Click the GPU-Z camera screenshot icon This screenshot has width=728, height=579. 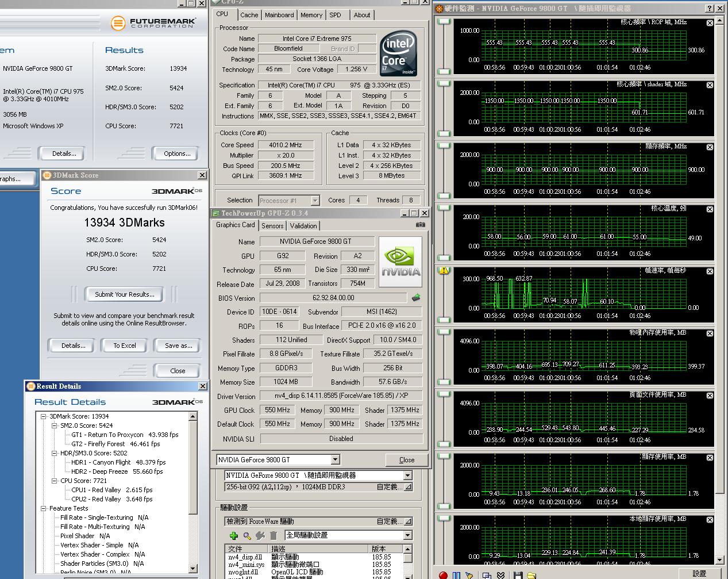click(x=421, y=225)
